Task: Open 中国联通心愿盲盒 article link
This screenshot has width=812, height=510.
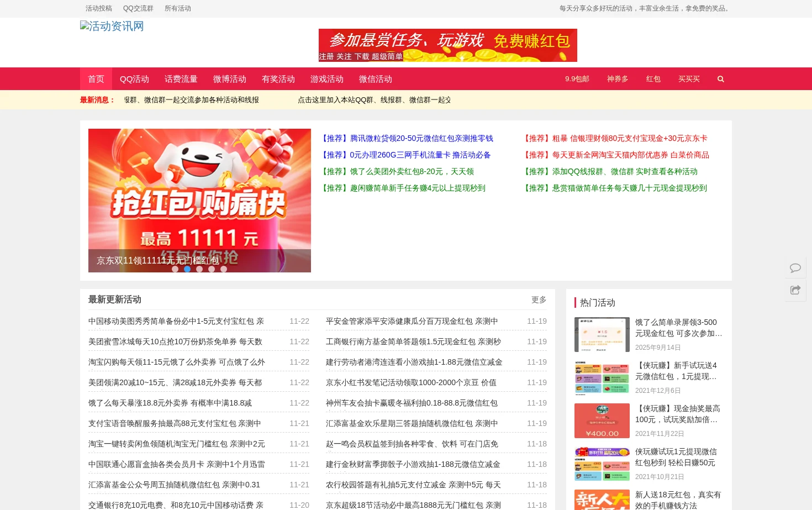Action: 177,464
